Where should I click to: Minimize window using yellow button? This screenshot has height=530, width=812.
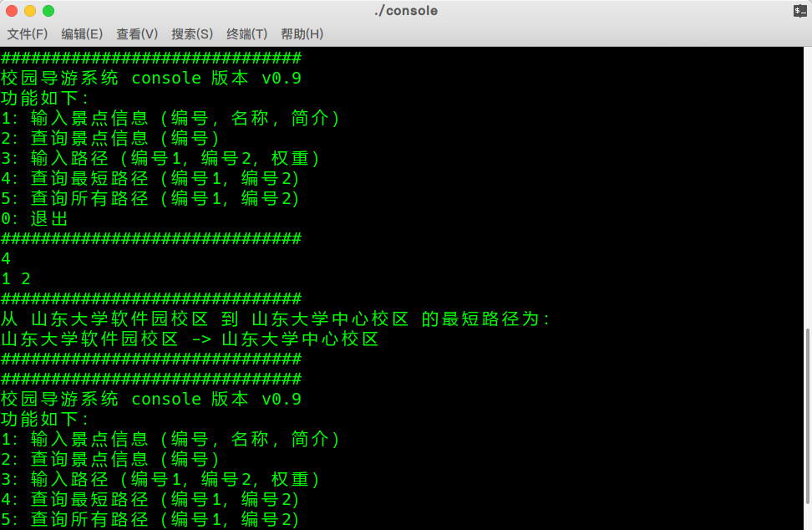coord(30,11)
